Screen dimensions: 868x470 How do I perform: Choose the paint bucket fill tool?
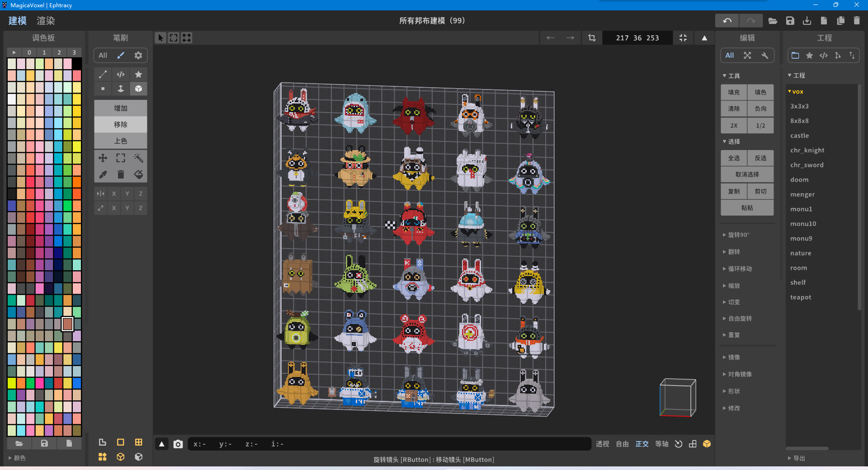(x=138, y=174)
